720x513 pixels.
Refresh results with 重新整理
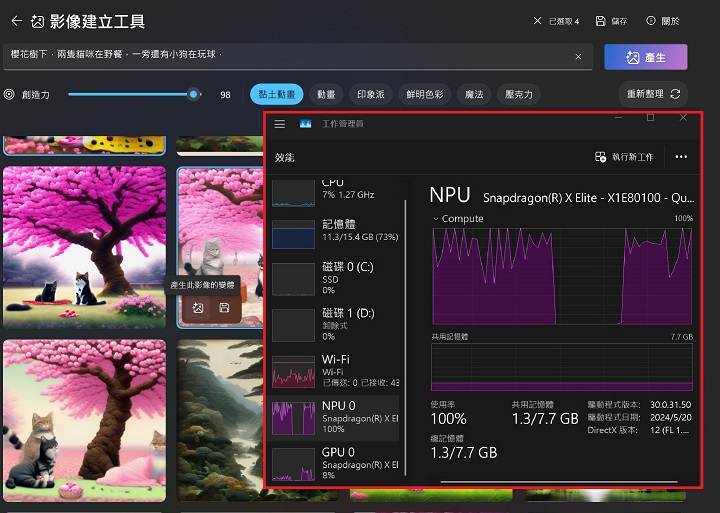(653, 94)
